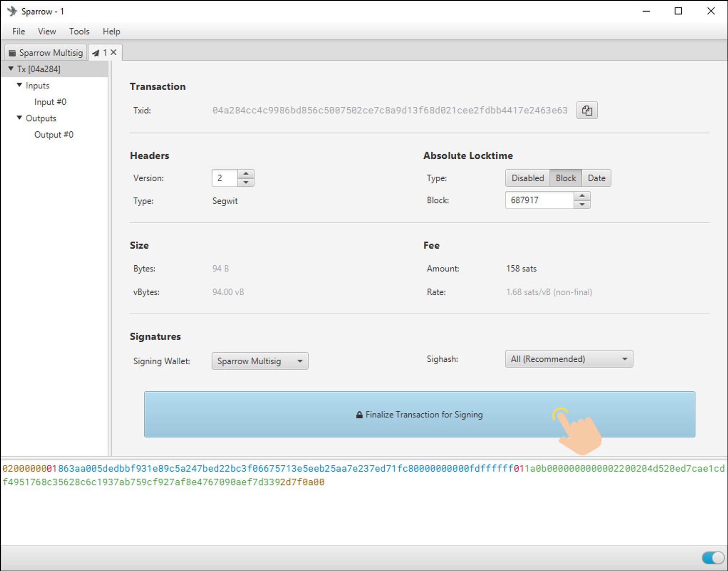Viewport: 728px width, 571px height.
Task: Open the Sighash dropdown
Action: pyautogui.click(x=569, y=359)
